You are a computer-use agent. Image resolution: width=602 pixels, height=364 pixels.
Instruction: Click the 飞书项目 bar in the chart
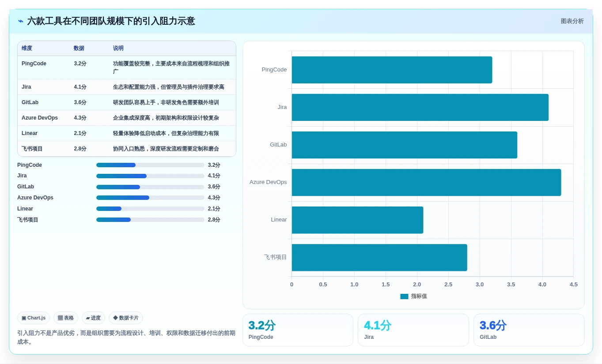379,257
